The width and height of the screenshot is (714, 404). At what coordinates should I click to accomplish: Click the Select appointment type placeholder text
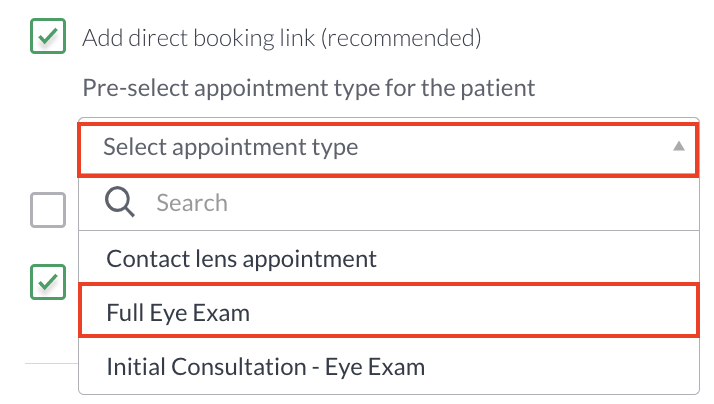coord(230,147)
